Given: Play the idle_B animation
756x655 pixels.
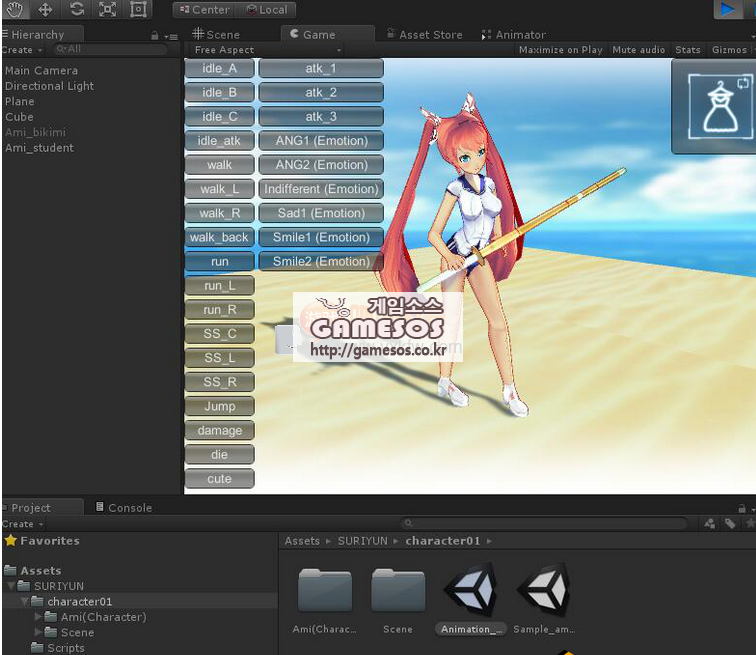Looking at the screenshot, I should click(x=219, y=93).
